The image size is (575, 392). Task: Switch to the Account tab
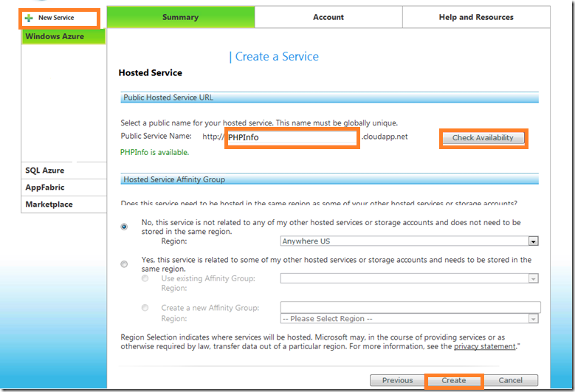(x=328, y=17)
